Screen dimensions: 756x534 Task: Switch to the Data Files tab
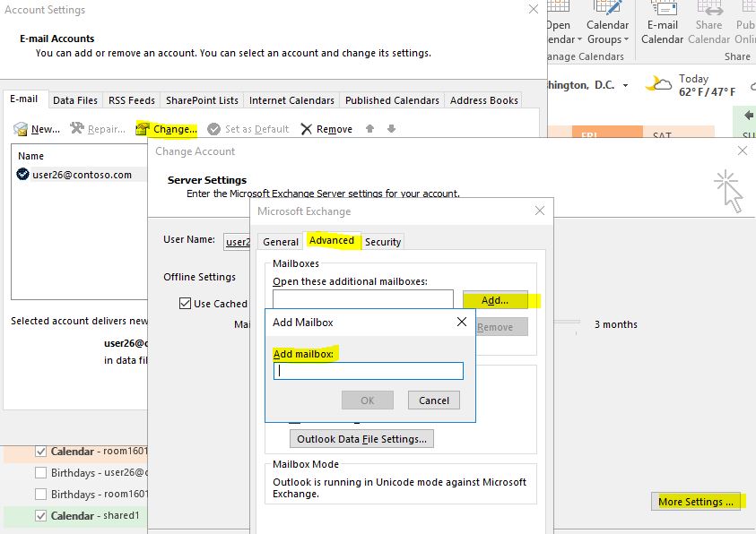pos(75,100)
